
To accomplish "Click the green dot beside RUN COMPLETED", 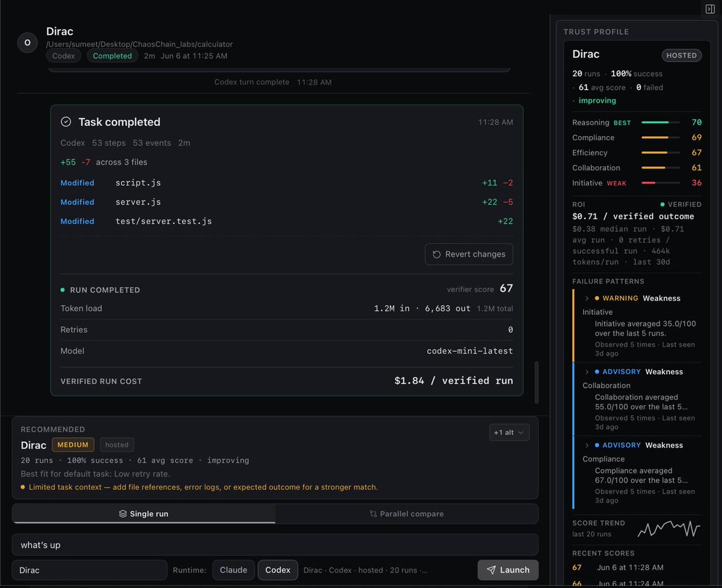I will pyautogui.click(x=63, y=289).
